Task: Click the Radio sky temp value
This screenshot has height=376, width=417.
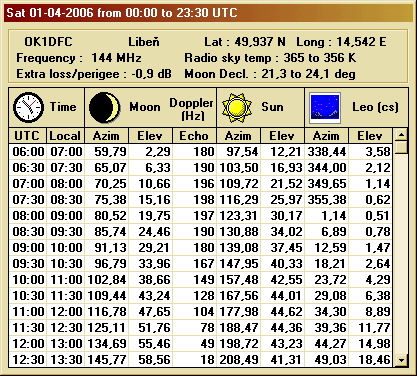Action: (x=320, y=58)
